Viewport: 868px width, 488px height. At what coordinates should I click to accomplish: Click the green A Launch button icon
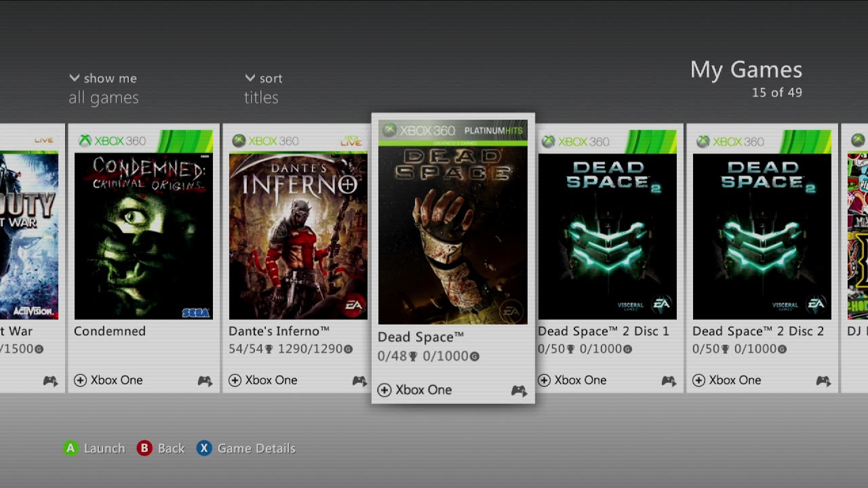pos(71,448)
